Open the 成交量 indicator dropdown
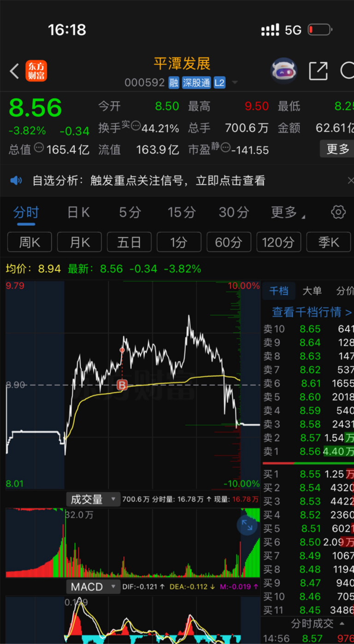The image size is (354, 644). (x=92, y=499)
